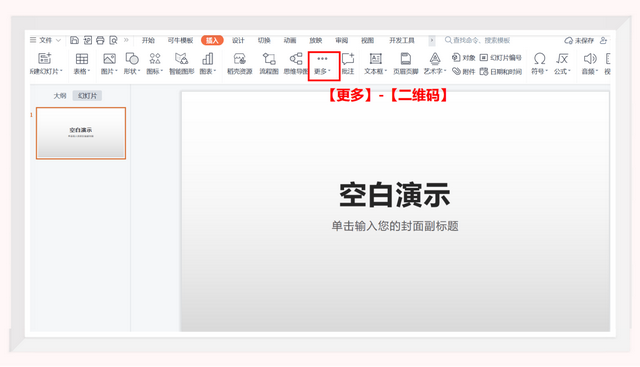This screenshot has height=367, width=640.
Task: Open the 文本框 text box dropdown
Action: click(x=375, y=64)
